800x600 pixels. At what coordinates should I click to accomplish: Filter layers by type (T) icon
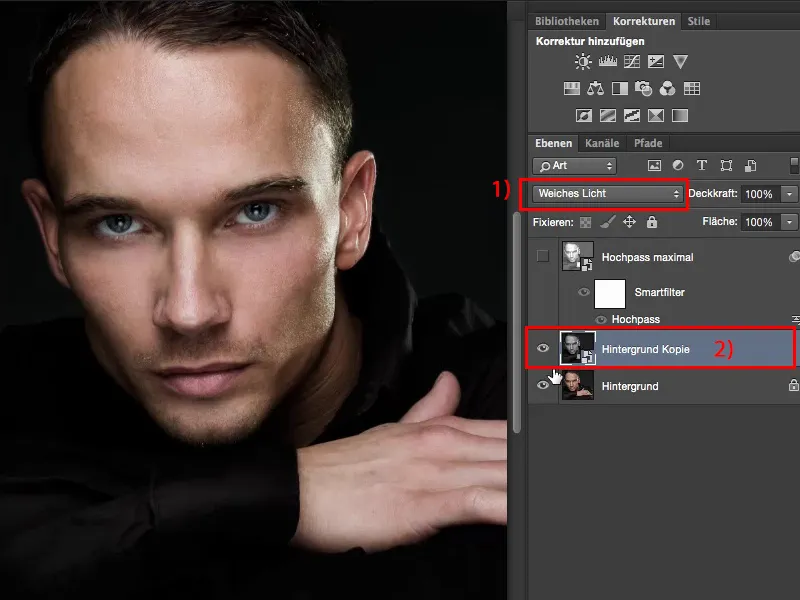click(702, 165)
